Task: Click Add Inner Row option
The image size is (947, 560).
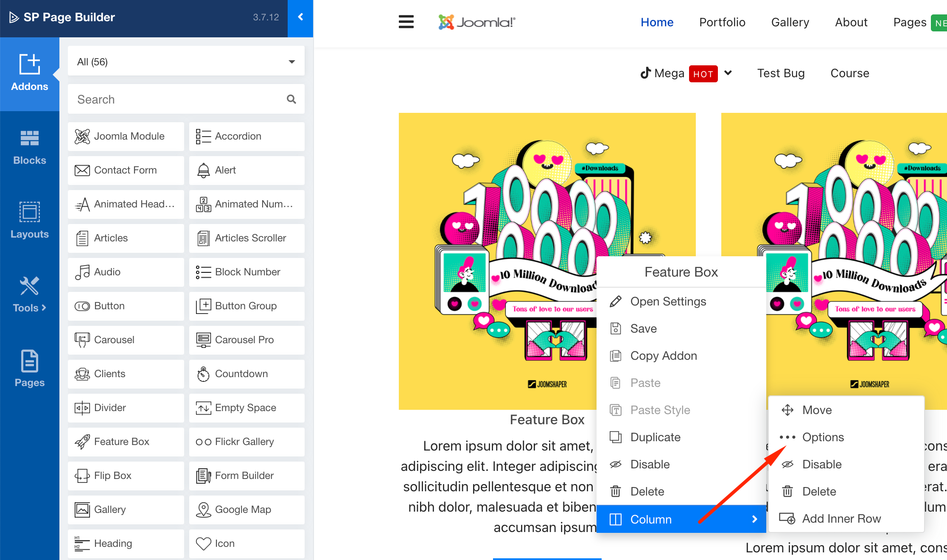Action: click(x=841, y=518)
